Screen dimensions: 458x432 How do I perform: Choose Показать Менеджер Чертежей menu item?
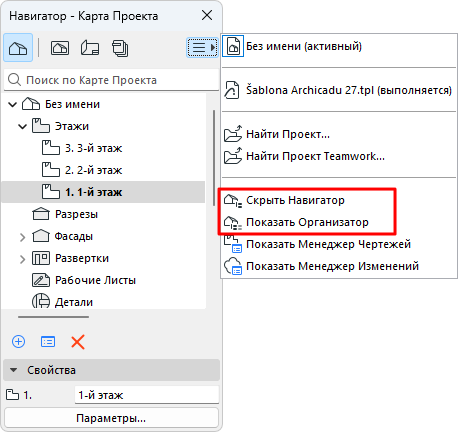click(339, 244)
